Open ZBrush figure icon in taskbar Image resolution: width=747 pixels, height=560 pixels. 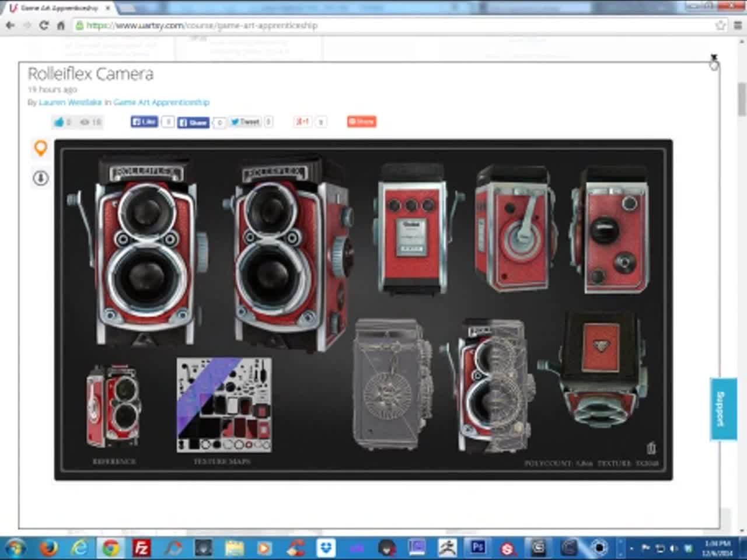tap(448, 548)
